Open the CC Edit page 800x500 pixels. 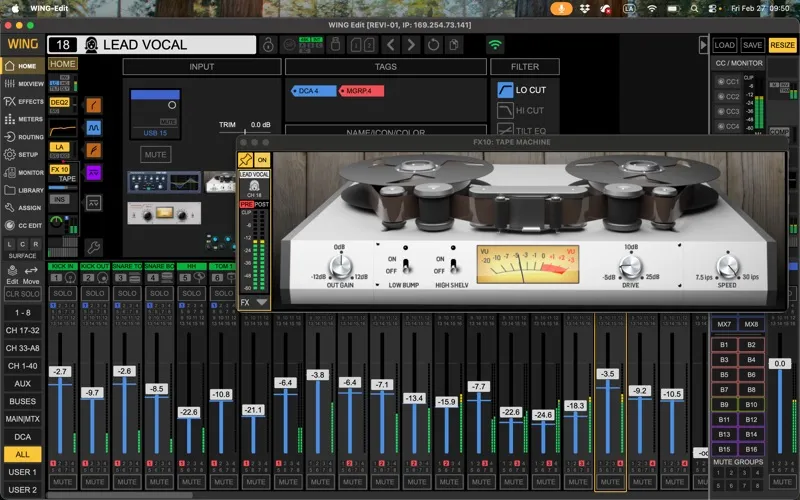pyautogui.click(x=23, y=226)
